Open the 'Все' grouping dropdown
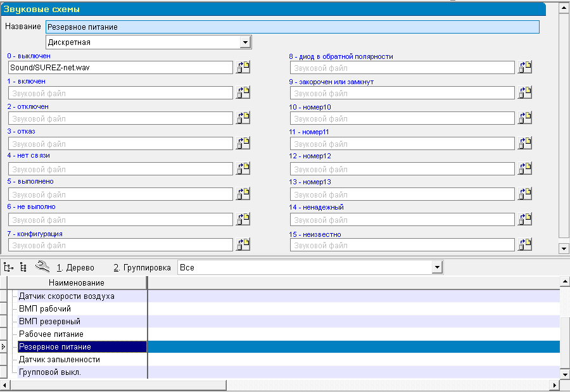570x392 pixels. pos(436,268)
